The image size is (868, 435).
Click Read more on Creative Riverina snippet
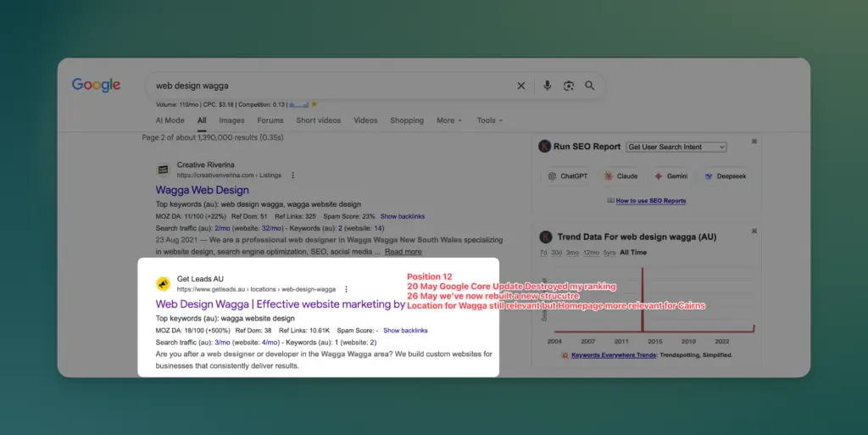[x=403, y=251]
